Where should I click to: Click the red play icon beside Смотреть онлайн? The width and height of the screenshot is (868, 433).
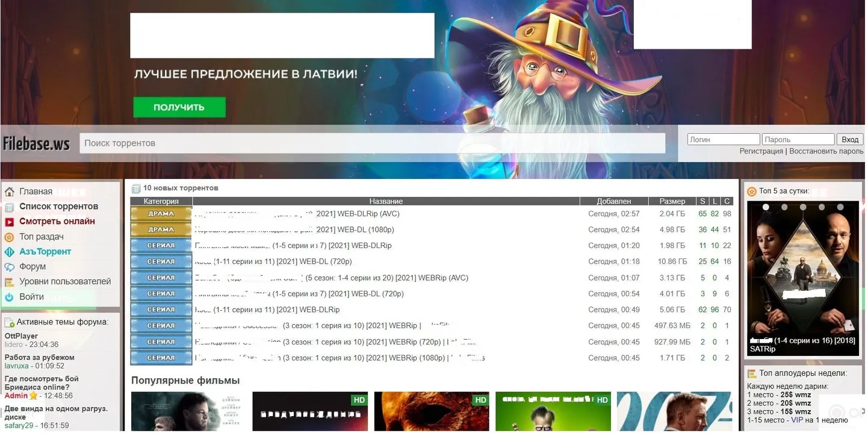9,222
